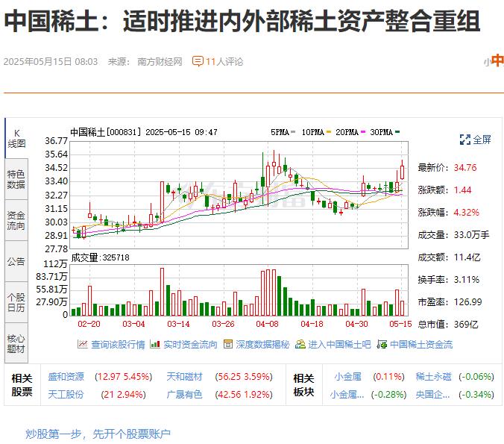This screenshot has width=504, height=444.
Task: Click the source text 南方财经网
Action: coord(160,61)
